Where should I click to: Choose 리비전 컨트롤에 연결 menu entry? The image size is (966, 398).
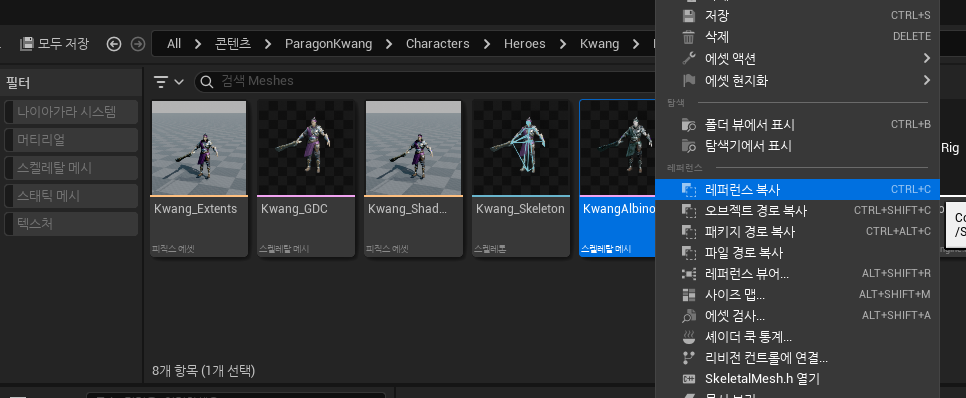tap(797, 358)
